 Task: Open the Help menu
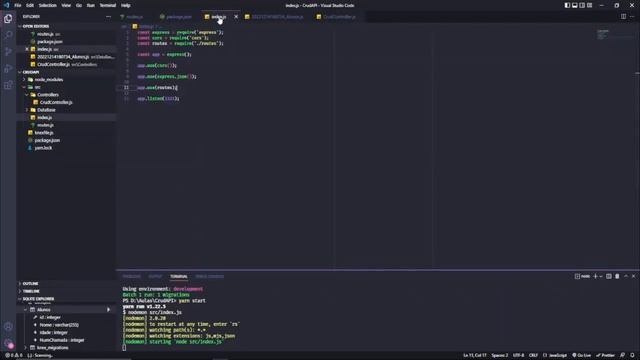click(126, 5)
